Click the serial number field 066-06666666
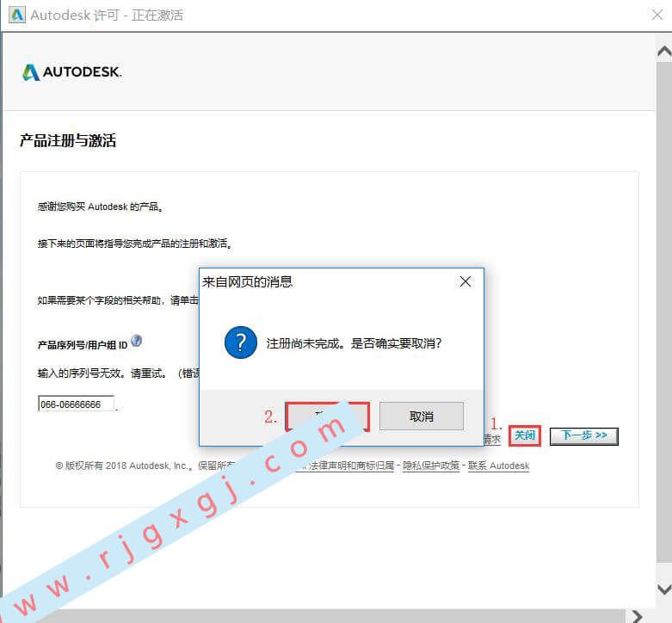 click(77, 404)
